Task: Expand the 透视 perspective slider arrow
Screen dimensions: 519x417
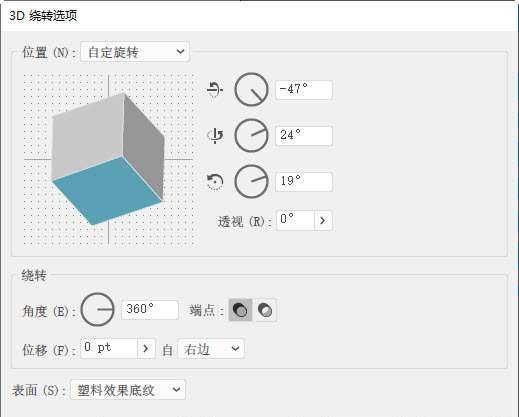Action: point(323,220)
